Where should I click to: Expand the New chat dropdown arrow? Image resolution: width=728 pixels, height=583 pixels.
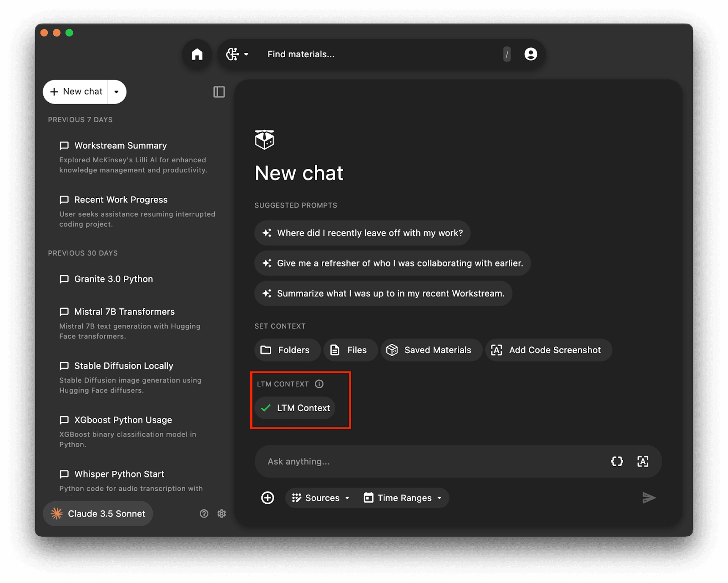[x=117, y=91]
